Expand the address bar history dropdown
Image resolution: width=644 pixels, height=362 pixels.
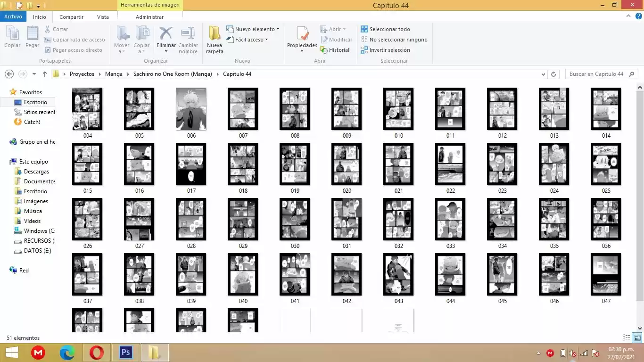(543, 74)
